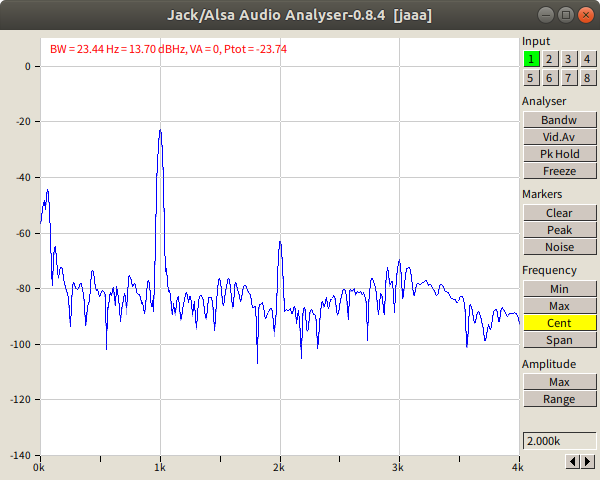
Task: Clear the markers
Action: point(559,213)
